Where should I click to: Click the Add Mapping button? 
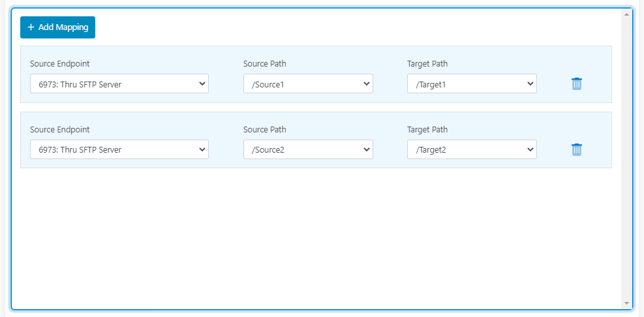coord(57,27)
